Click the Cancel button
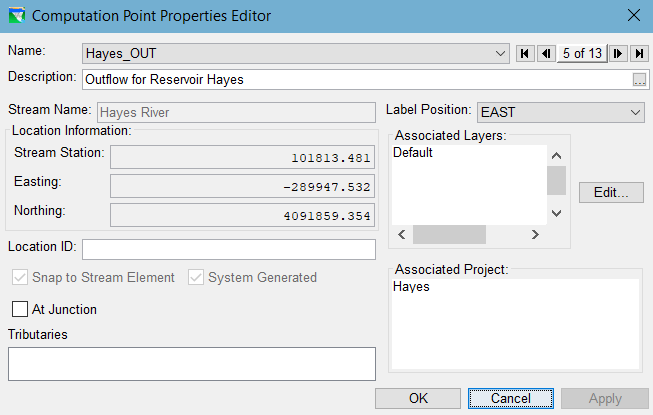Viewport: 653px width, 415px height. [x=511, y=398]
